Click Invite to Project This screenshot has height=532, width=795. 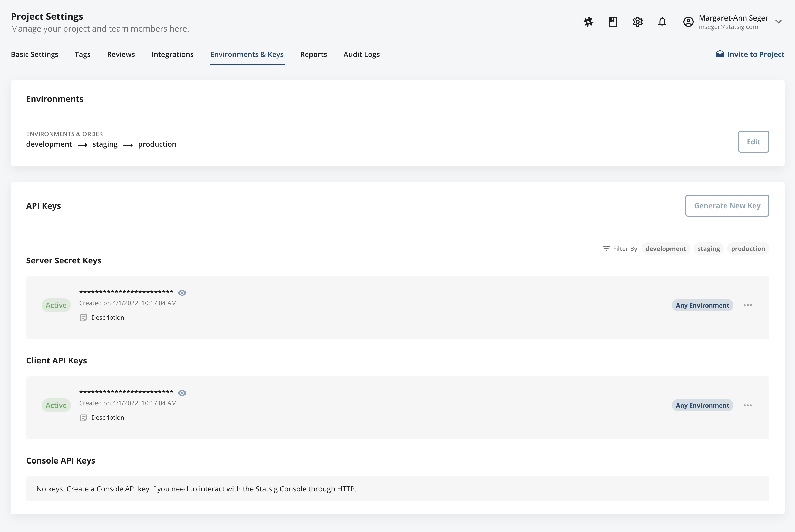756,54
